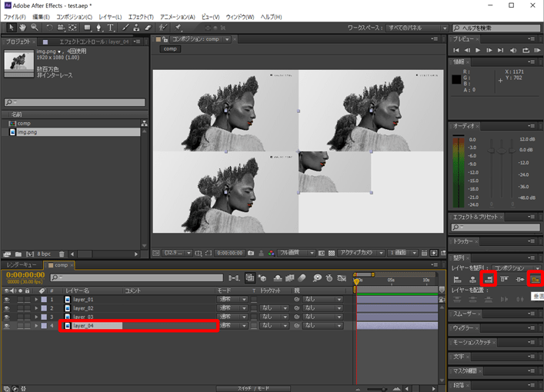Click the show channel RGB icon
Screen dimensions: 544x392
click(272, 253)
